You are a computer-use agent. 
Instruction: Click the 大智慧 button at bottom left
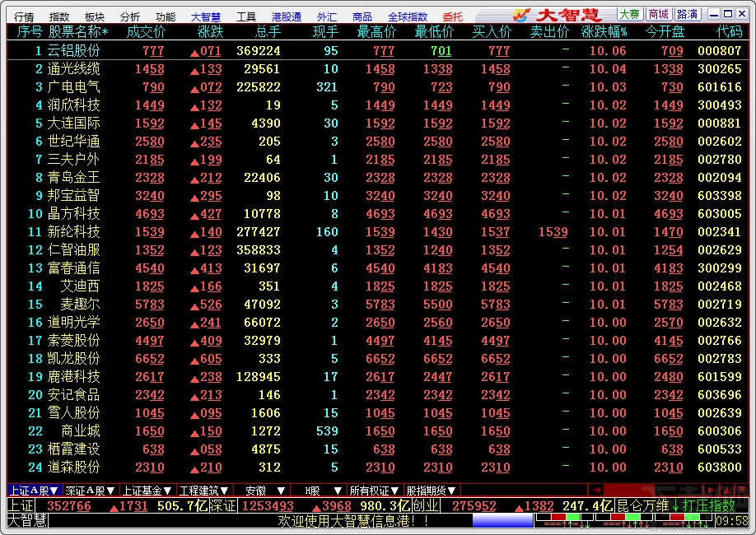point(27,521)
